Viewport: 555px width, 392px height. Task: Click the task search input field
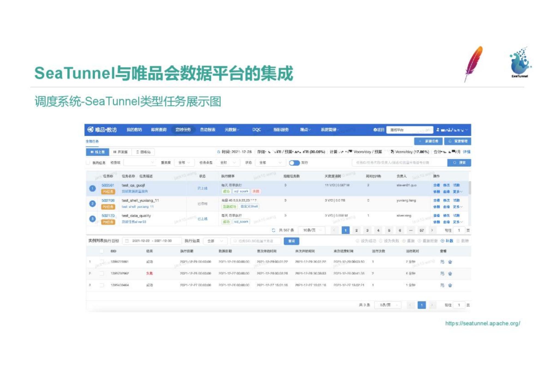(x=399, y=163)
